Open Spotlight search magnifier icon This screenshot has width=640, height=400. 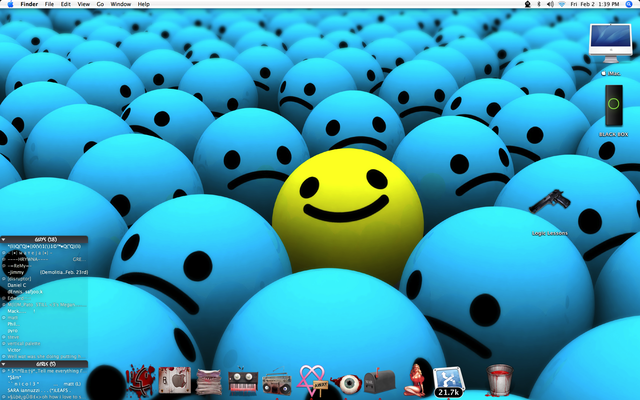pos(629,4)
